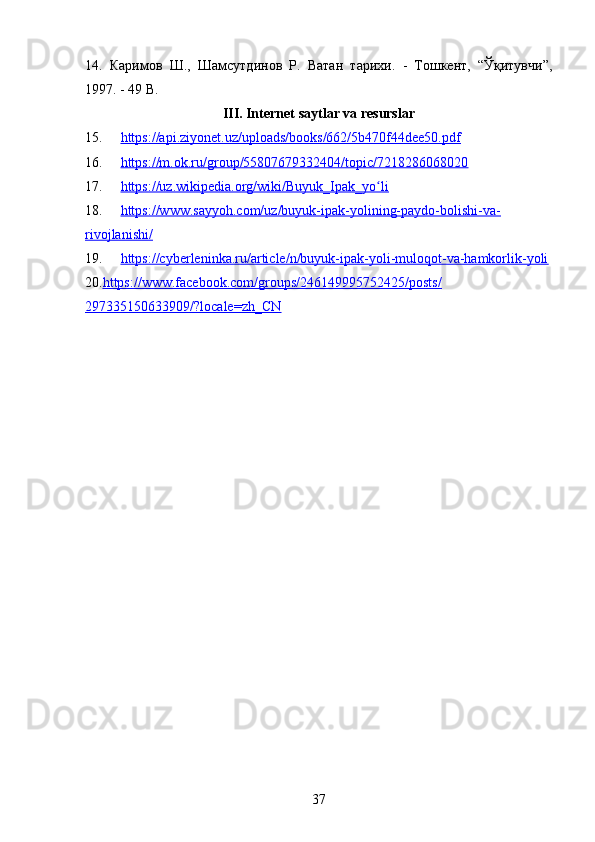The height and width of the screenshot is (842, 595).
Task: Click the wrapped "rivojlanishi/" link line
Action: pyautogui.click(x=119, y=235)
